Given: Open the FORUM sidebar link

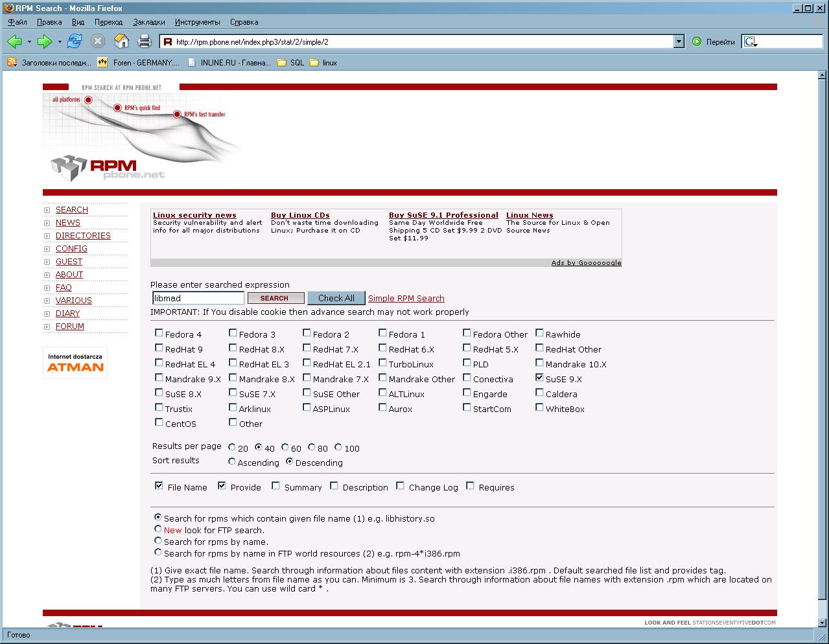Looking at the screenshot, I should coord(70,327).
